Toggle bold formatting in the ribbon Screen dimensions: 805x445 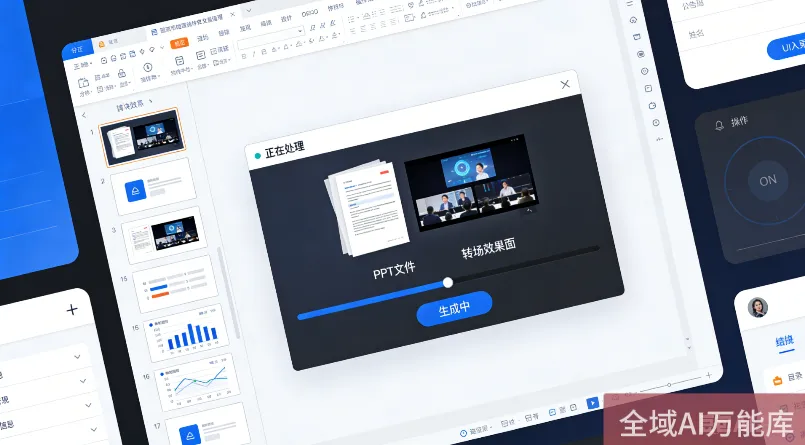[x=244, y=56]
